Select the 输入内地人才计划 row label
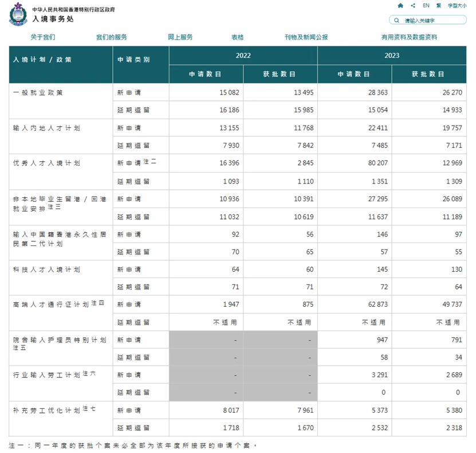This screenshot has width=476, height=453. click(x=46, y=128)
